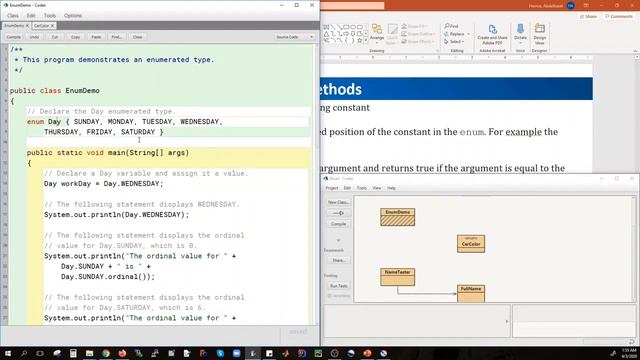
Task: Click the Compile button in editor toolbar
Action: pyautogui.click(x=13, y=37)
